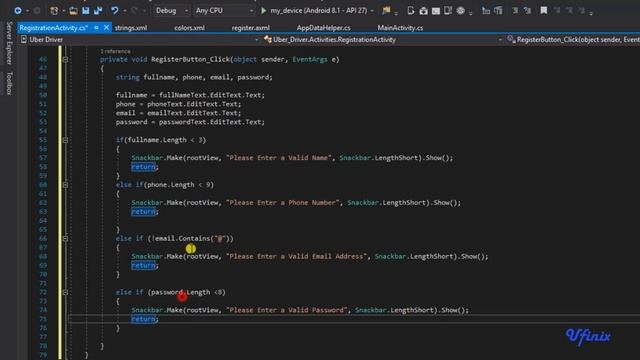
Task: Click the "Please Enter a Phone Number" string
Action: (x=283, y=203)
